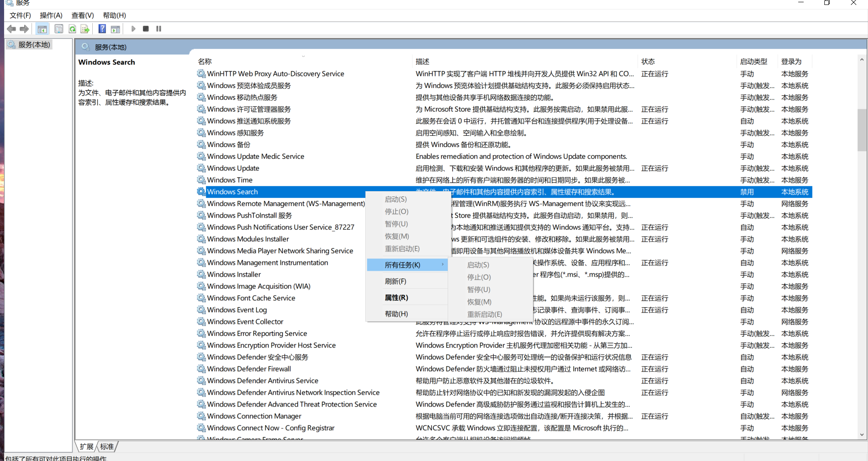868x461 pixels.
Task: Open the 查看(V) menu
Action: 81,15
